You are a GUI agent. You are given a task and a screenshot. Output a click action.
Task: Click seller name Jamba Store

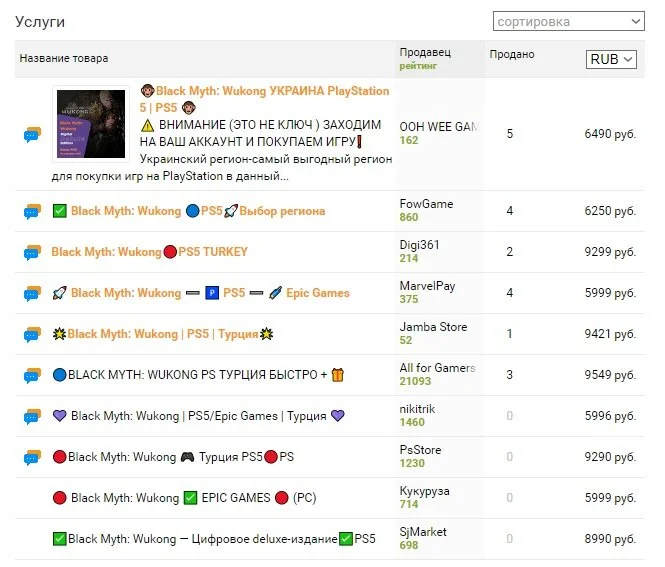(433, 327)
